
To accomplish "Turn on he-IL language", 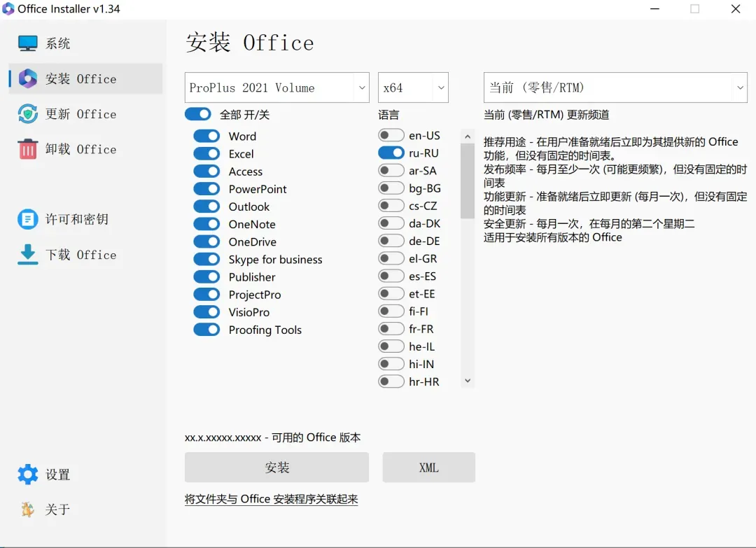I will click(391, 346).
